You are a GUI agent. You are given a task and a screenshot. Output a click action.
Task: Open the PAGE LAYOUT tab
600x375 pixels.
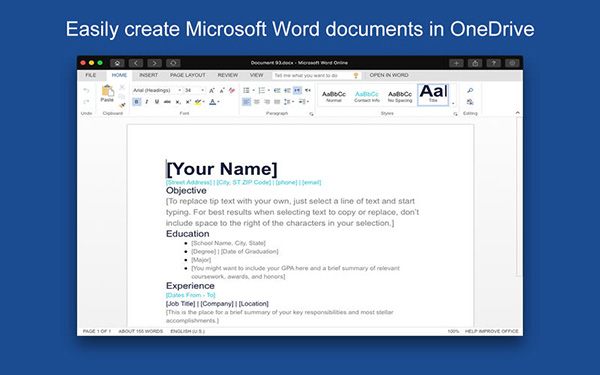coord(188,75)
